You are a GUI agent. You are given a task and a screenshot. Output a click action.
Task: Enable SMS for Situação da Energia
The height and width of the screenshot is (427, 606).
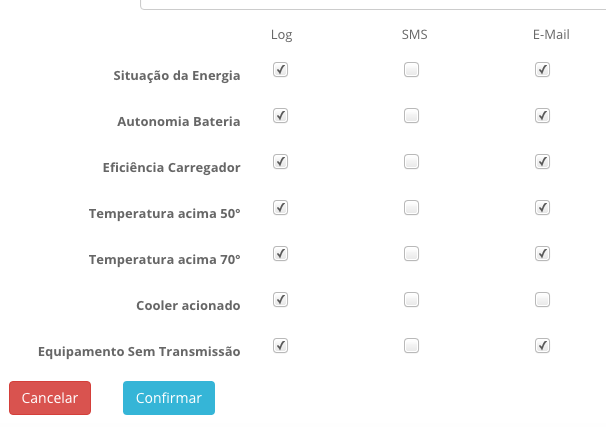pos(411,70)
